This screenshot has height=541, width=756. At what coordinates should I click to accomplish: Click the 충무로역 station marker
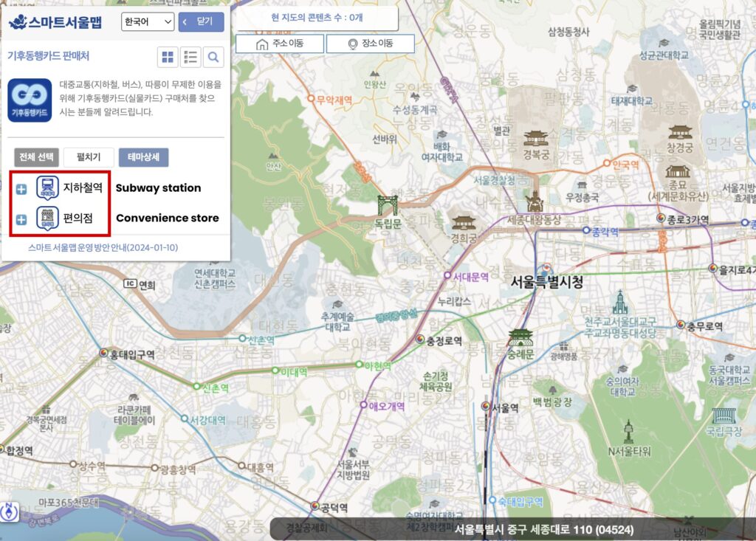(x=681, y=325)
